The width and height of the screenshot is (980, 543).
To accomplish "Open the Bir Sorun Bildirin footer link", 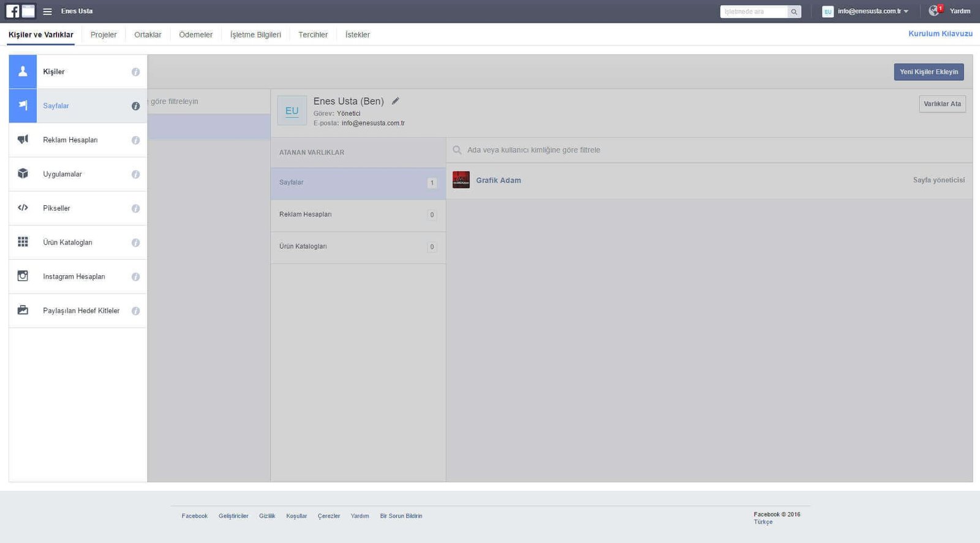I will (401, 516).
